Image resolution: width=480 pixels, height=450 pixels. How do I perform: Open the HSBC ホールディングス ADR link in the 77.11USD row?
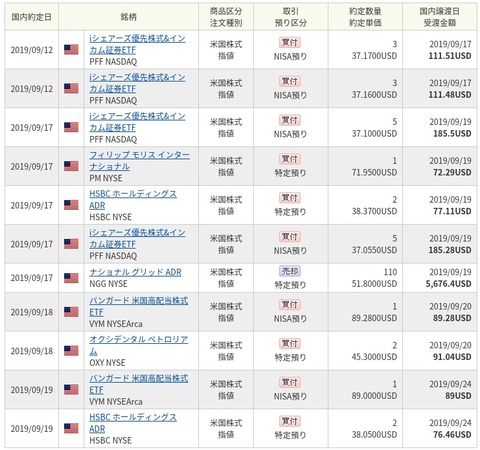(x=133, y=200)
